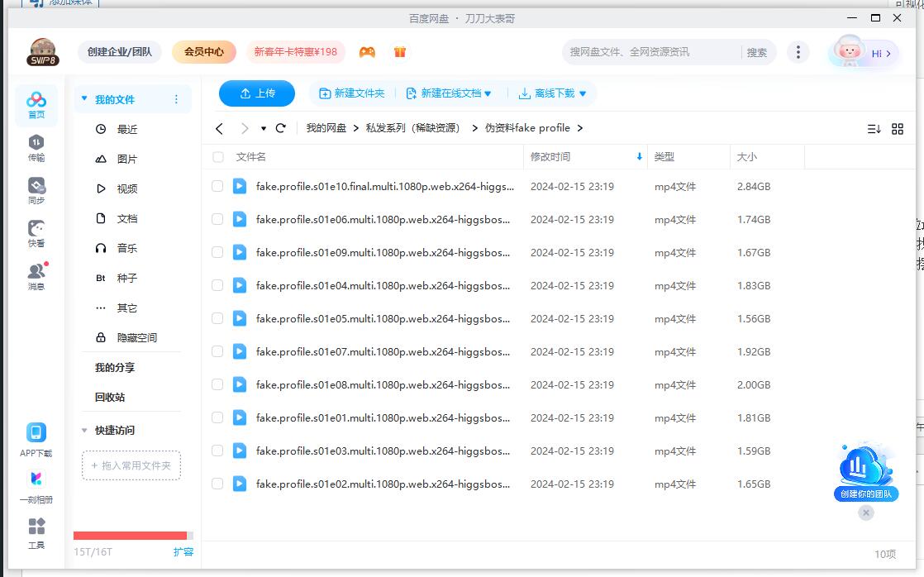The width and height of the screenshot is (924, 577).
Task: Refresh the current folder view
Action: click(x=280, y=128)
